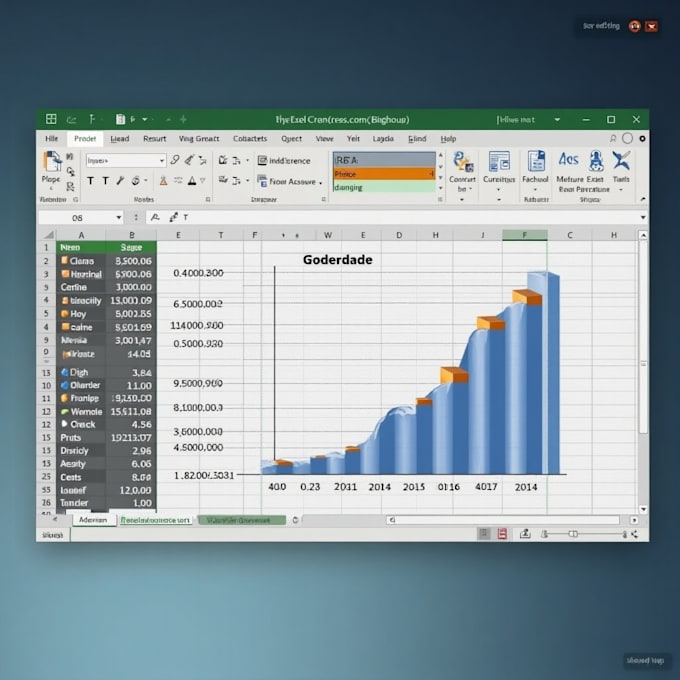Open the title bar account dropdown arrow
The image size is (680, 680).
(557, 119)
